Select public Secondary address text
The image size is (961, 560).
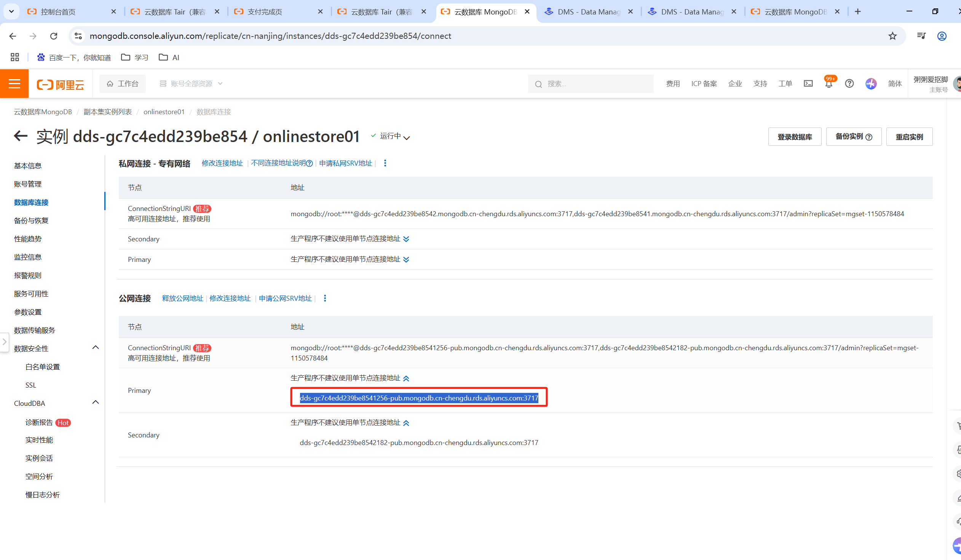(419, 443)
